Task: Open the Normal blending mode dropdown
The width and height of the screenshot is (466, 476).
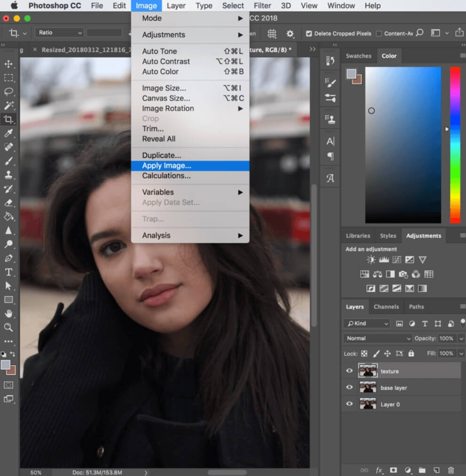Action: point(377,338)
